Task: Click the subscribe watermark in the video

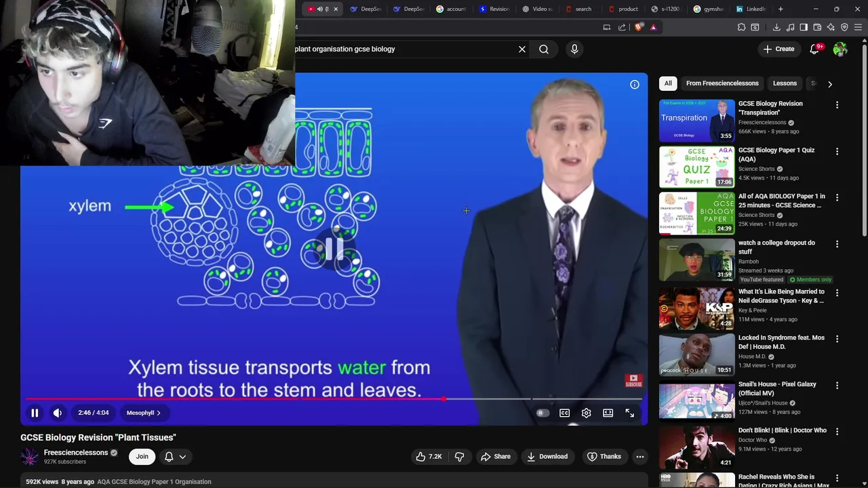Action: [x=633, y=382]
